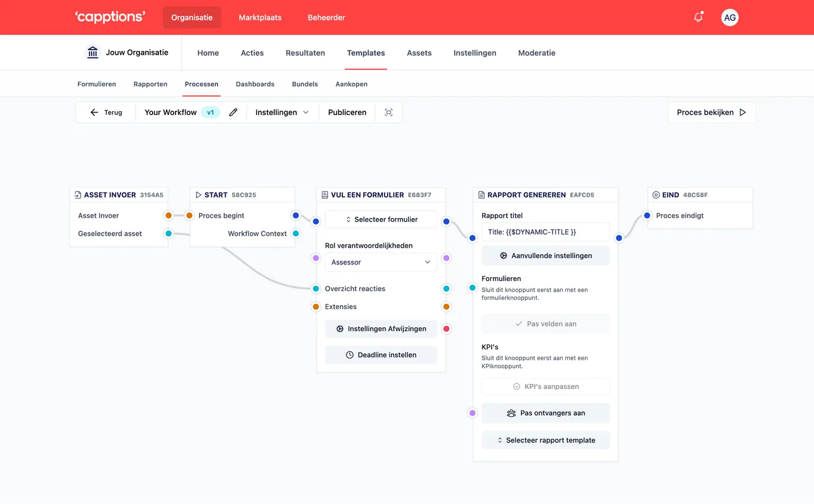The image size is (814, 504).
Task: Open the Moderatie tab
Action: [537, 53]
